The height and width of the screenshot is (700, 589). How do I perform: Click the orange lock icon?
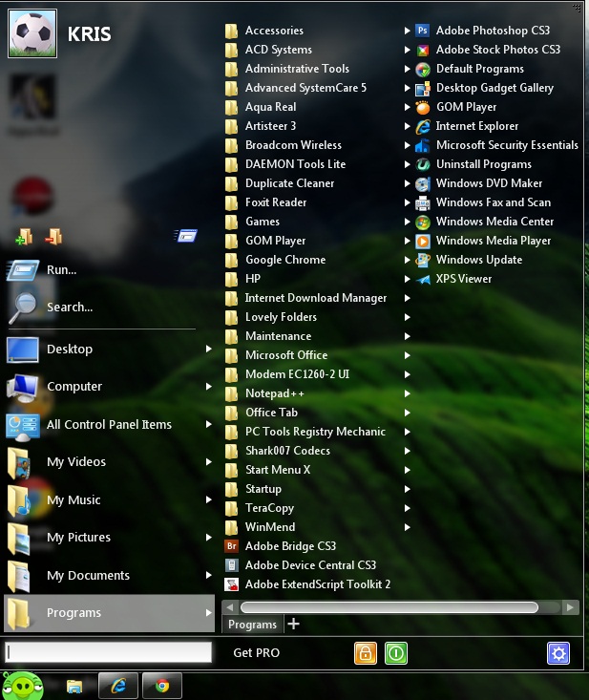(366, 653)
